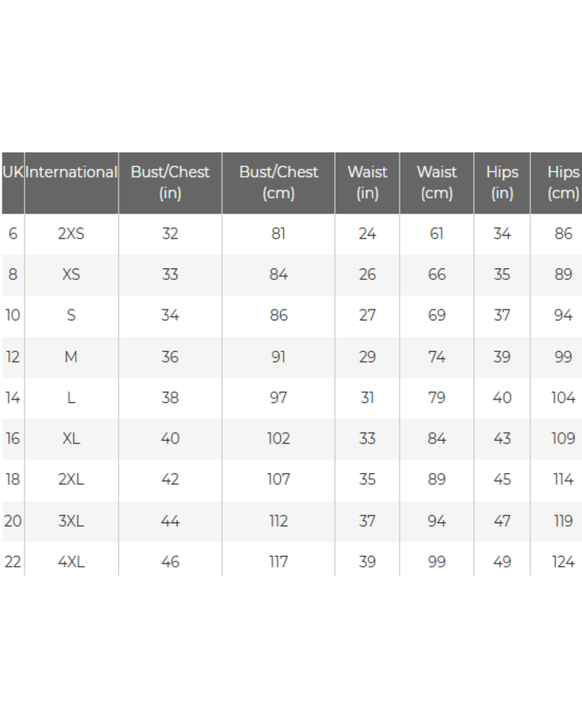Select the size M cell
The height and width of the screenshot is (728, 582).
coord(71,357)
